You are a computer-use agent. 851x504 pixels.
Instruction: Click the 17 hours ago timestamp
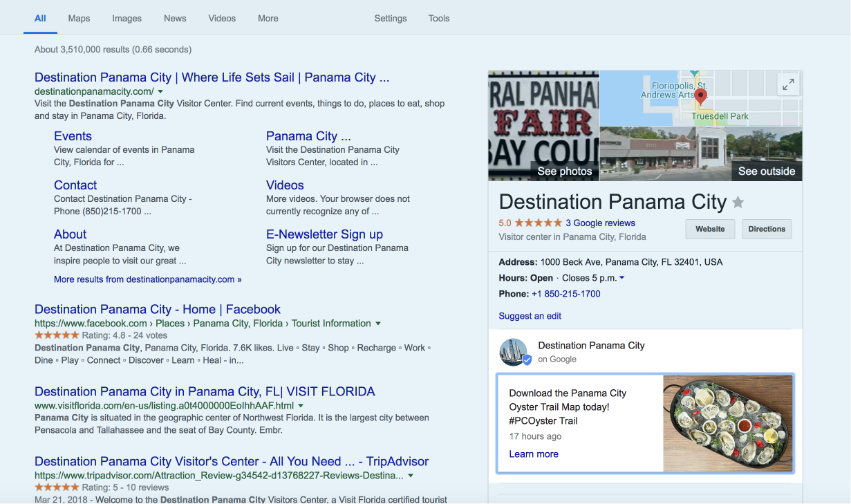point(535,436)
